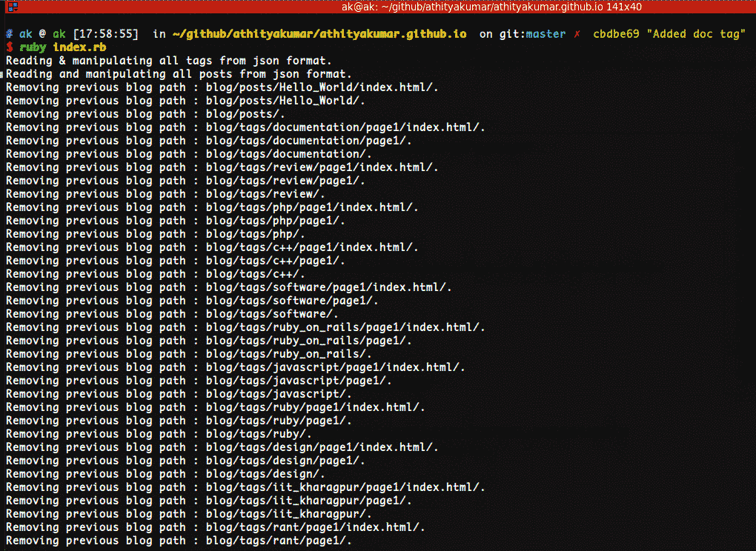Click the git branch name master
Viewport: 756px width, 551px height.
545,34
